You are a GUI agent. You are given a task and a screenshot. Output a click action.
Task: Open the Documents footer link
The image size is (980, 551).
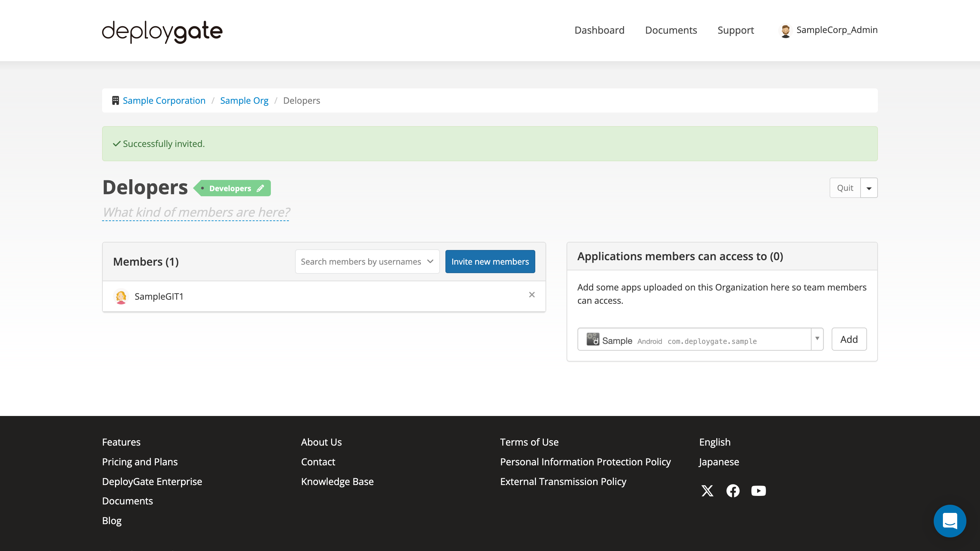(x=128, y=501)
